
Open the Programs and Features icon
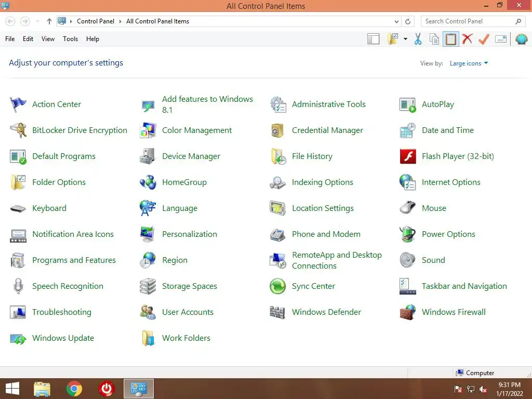coord(18,260)
